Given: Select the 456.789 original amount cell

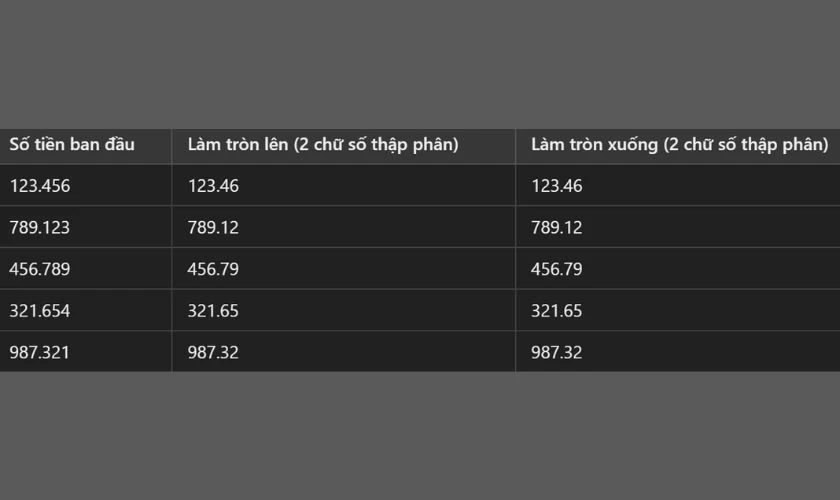Looking at the screenshot, I should pos(40,269).
